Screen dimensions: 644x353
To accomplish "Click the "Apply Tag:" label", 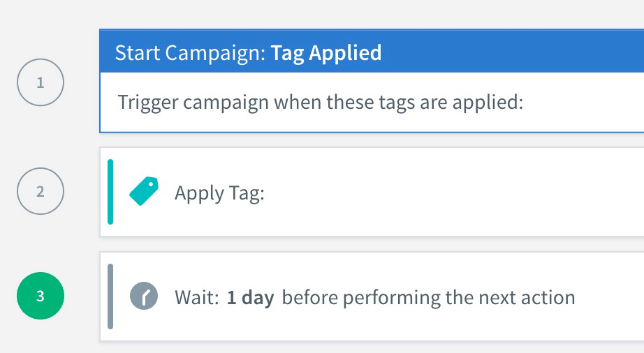I will (219, 193).
